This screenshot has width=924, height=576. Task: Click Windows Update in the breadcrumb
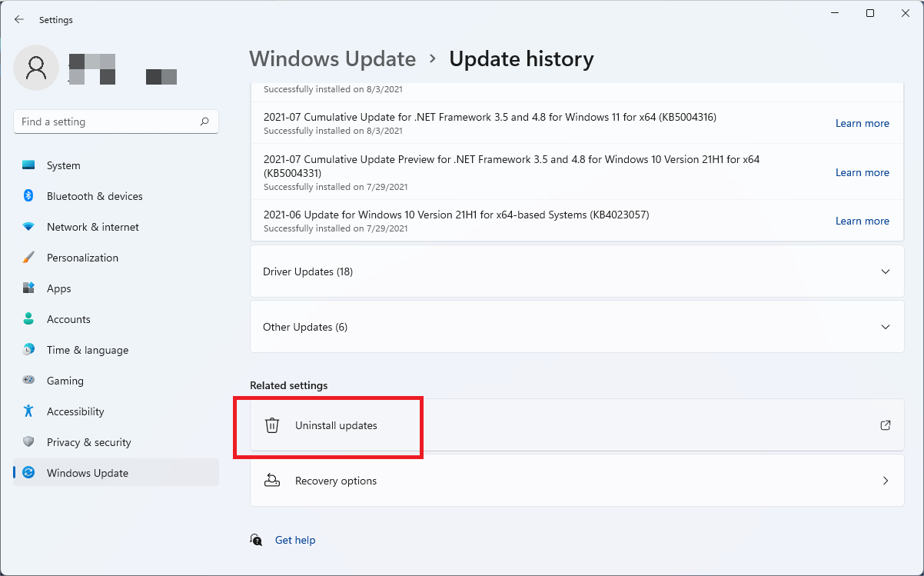pyautogui.click(x=332, y=58)
